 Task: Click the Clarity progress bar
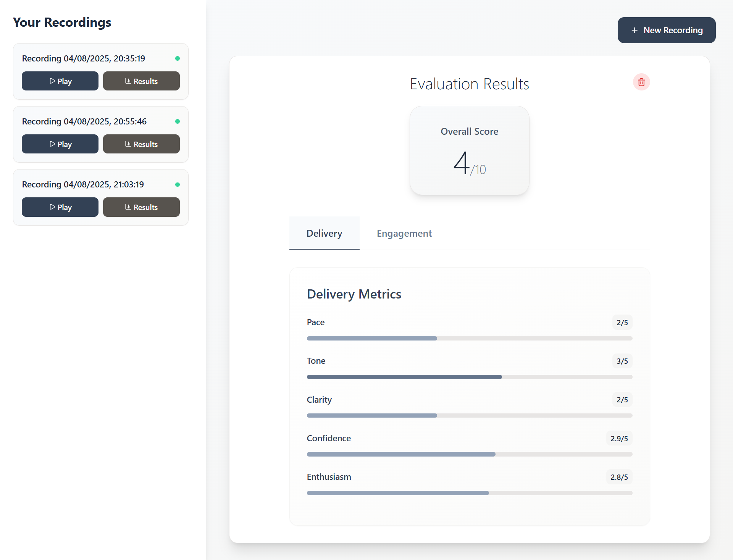[469, 415]
